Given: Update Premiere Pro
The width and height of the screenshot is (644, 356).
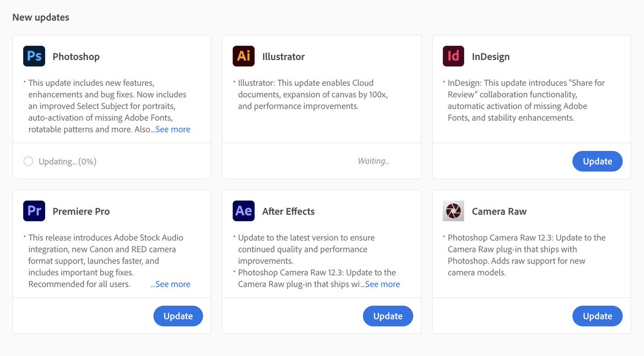Looking at the screenshot, I should [178, 316].
